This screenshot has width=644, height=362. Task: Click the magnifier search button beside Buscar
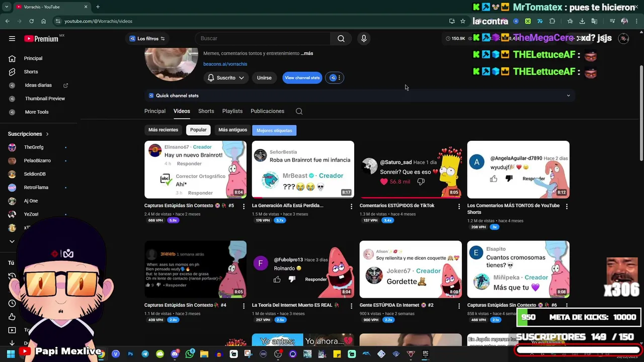[x=341, y=39]
